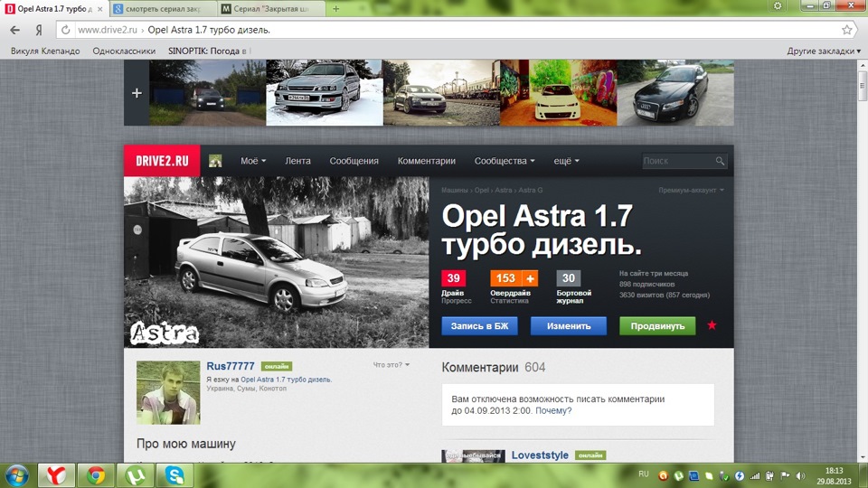868x488 pixels.
Task: Open a new tab with the plus icon
Action: coord(335,9)
